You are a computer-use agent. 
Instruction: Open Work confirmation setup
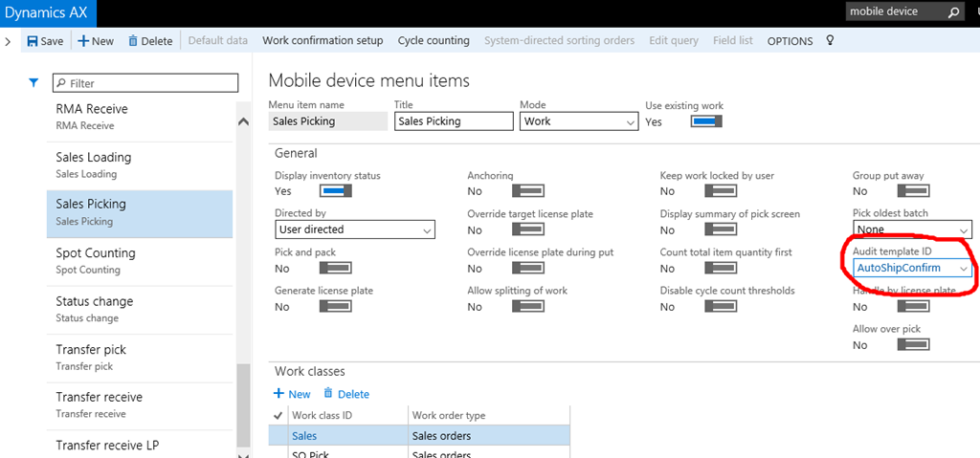(323, 41)
